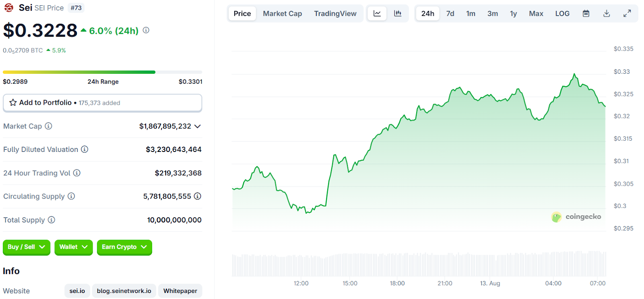
Task: Open the Buy / Sell dropdown
Action: click(x=27, y=247)
